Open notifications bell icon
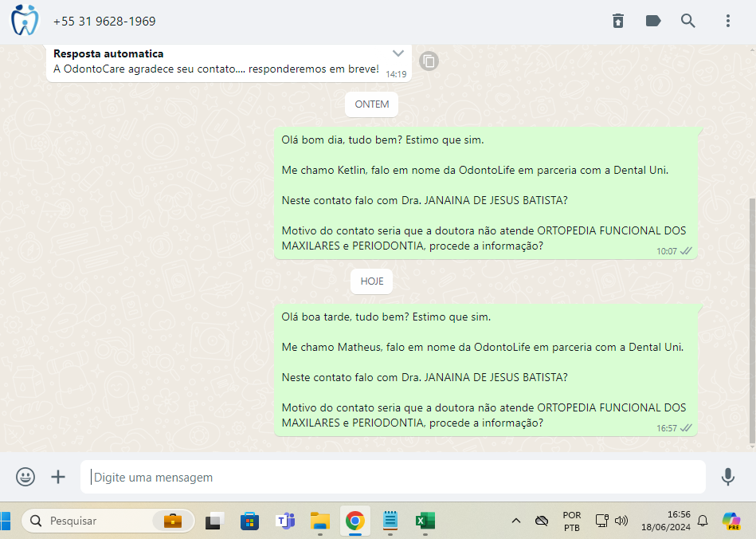Screen dimensions: 756x539 pos(703,521)
